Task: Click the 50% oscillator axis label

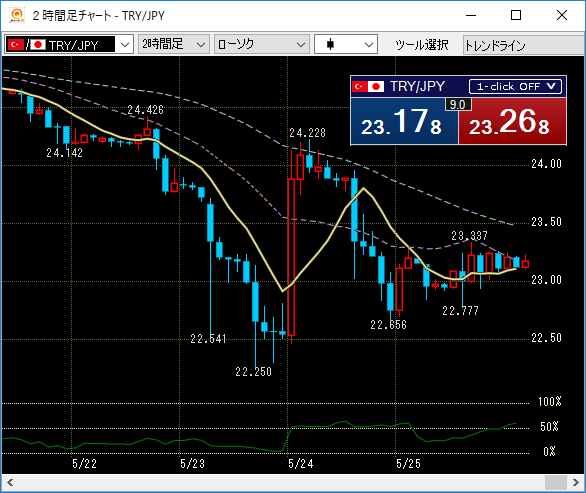Action: [x=549, y=426]
